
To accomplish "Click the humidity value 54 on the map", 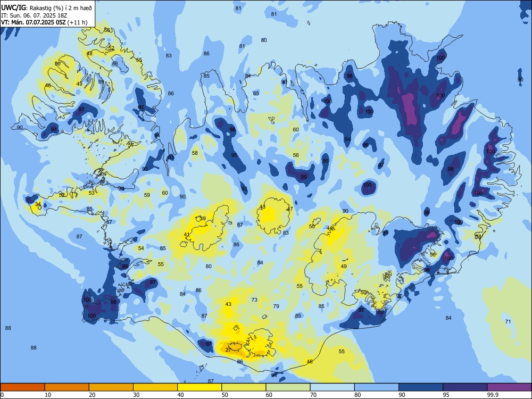I will click(141, 248).
